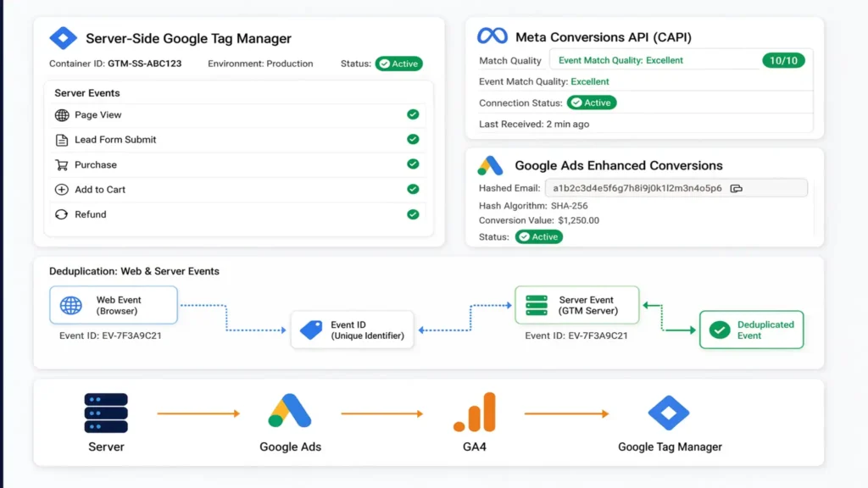Click the Lead Form Submit document icon
The image size is (868, 488).
click(x=61, y=140)
